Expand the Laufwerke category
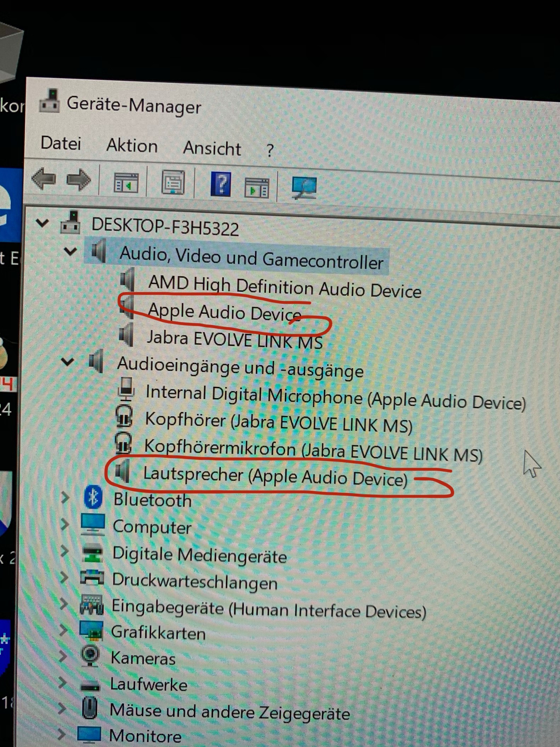Screen dimensions: 560x747 pyautogui.click(x=62, y=682)
